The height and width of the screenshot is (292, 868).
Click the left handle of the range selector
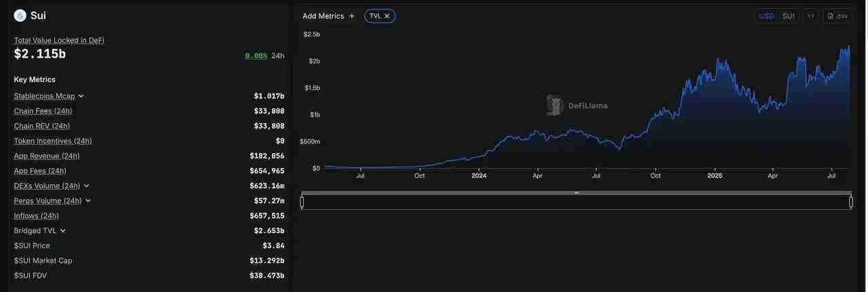(x=302, y=202)
